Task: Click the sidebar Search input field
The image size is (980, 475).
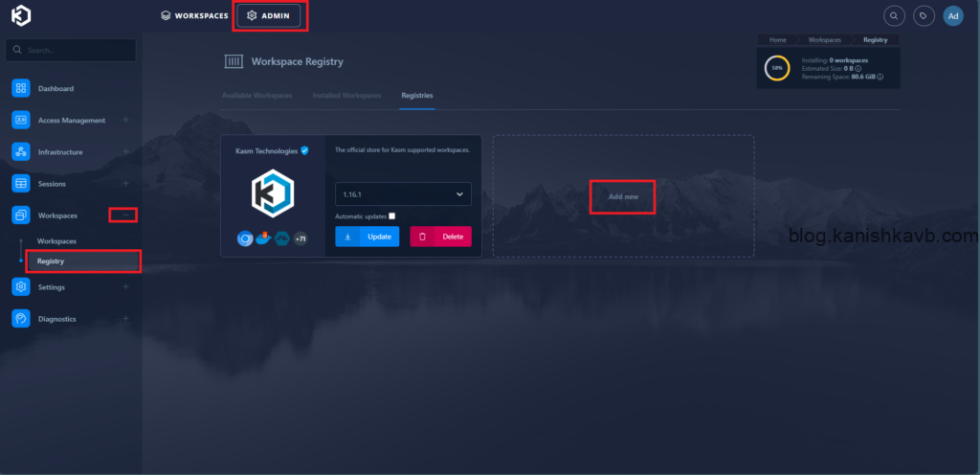Action: click(x=71, y=50)
